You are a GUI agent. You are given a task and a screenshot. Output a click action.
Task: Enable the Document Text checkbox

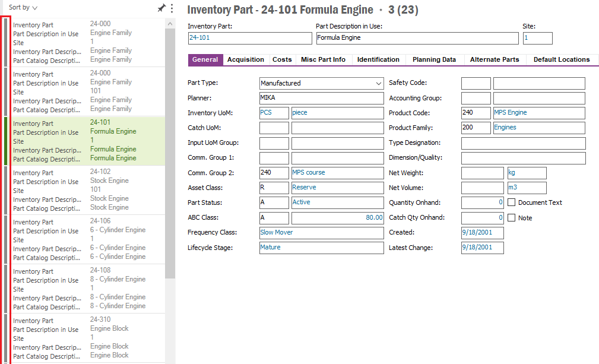(512, 202)
